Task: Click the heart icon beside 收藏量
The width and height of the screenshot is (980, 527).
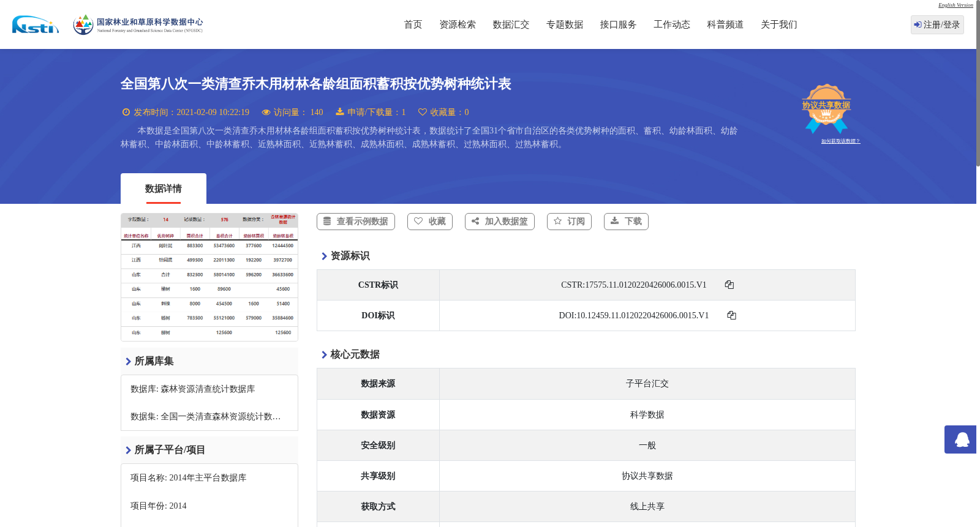Action: click(423, 112)
